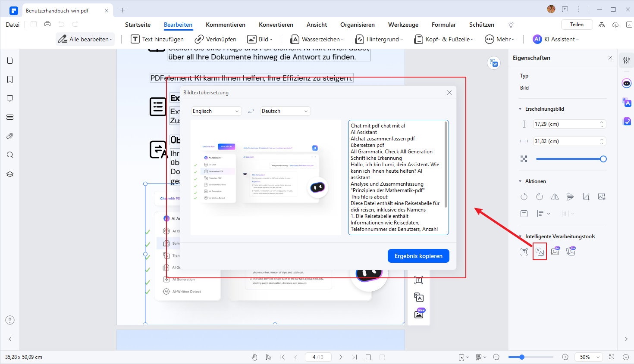Open the 50% zoom level dropdown

tap(590, 357)
